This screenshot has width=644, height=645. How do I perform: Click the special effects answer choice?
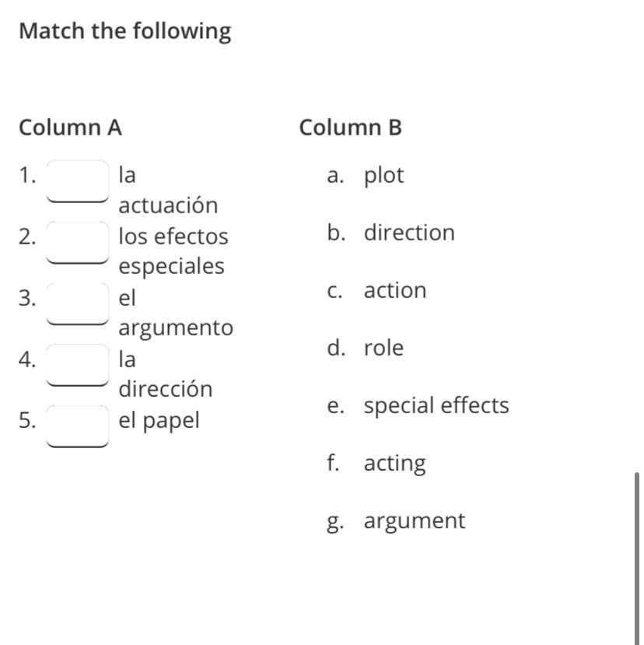pyautogui.click(x=418, y=406)
